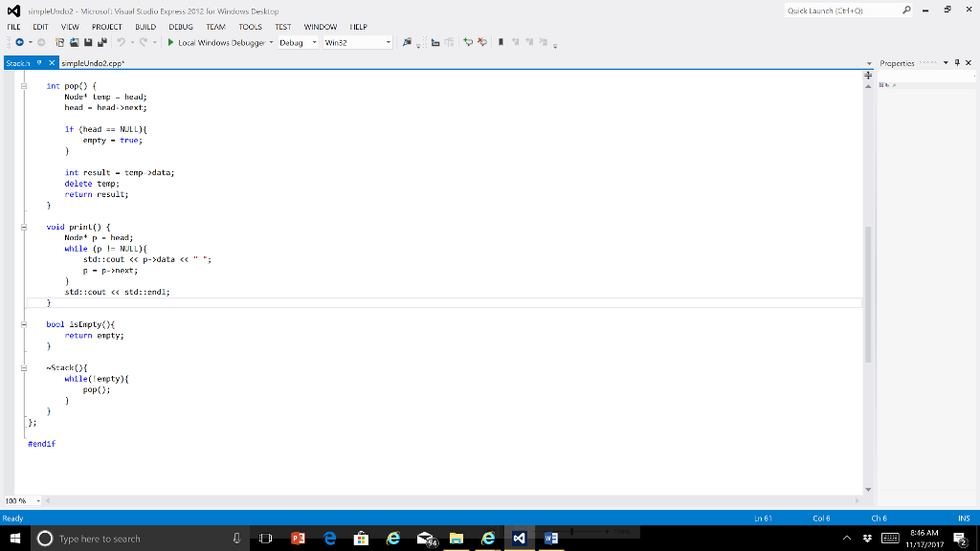Toggle a bookmark using the bookmark icon
Image resolution: width=980 pixels, height=551 pixels.
[501, 42]
